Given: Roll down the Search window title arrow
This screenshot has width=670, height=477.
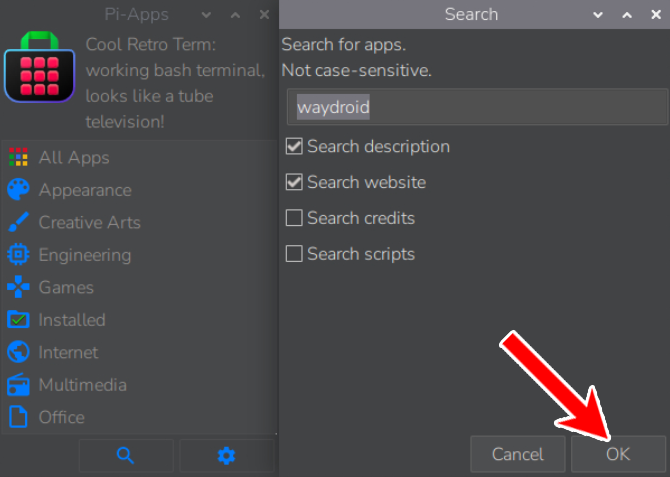Looking at the screenshot, I should [x=598, y=15].
